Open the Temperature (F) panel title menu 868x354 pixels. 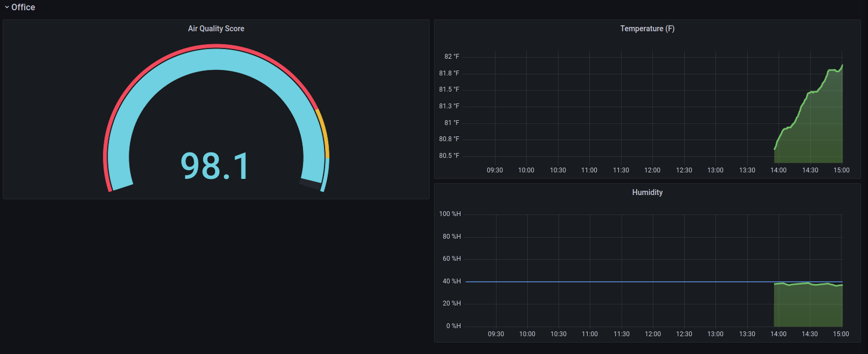click(x=647, y=29)
